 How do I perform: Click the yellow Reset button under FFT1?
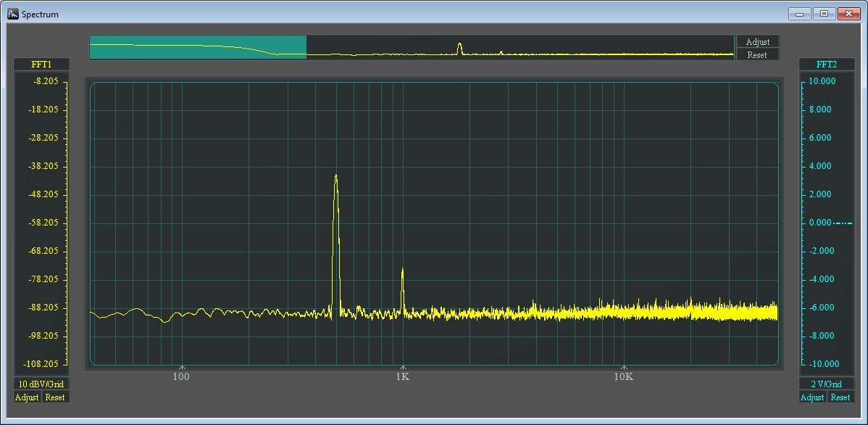pyautogui.click(x=55, y=397)
